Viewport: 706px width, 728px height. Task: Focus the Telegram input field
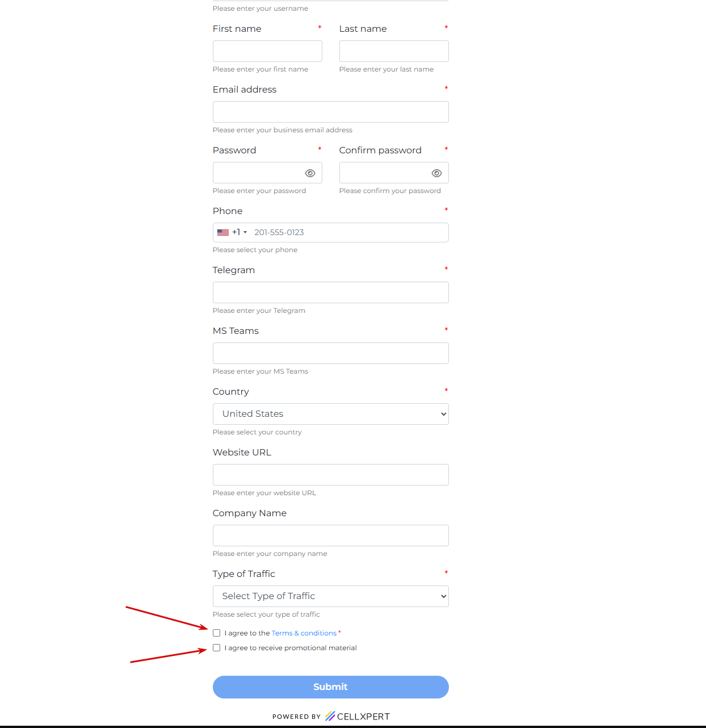click(330, 292)
